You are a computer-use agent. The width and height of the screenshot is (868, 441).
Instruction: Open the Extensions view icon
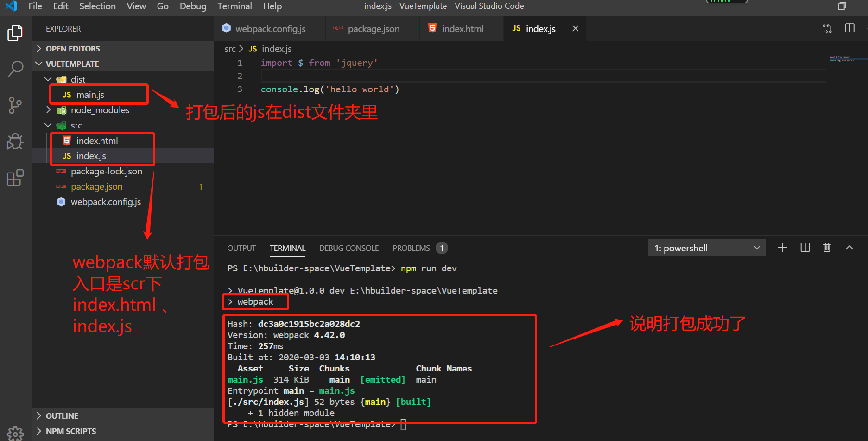[15, 178]
